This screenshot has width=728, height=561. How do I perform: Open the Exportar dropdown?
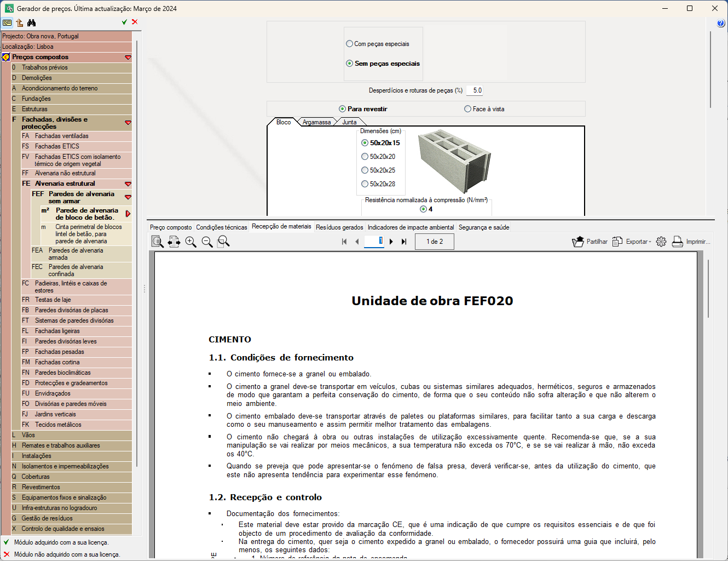[x=650, y=242]
